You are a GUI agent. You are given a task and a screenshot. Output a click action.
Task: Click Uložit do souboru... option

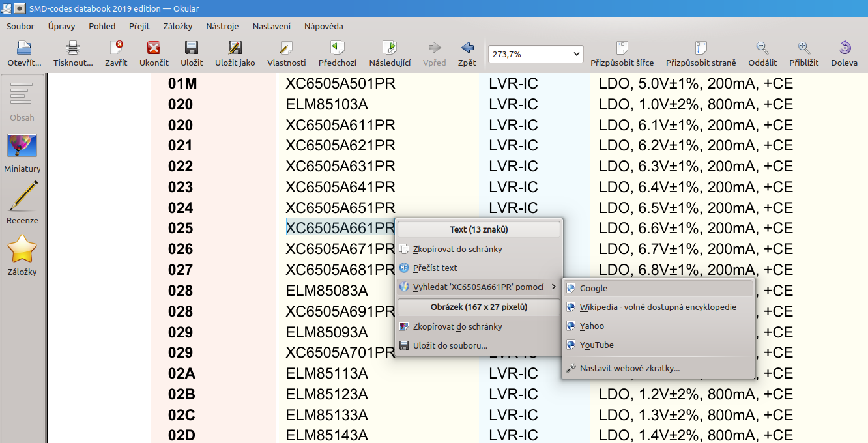point(450,345)
